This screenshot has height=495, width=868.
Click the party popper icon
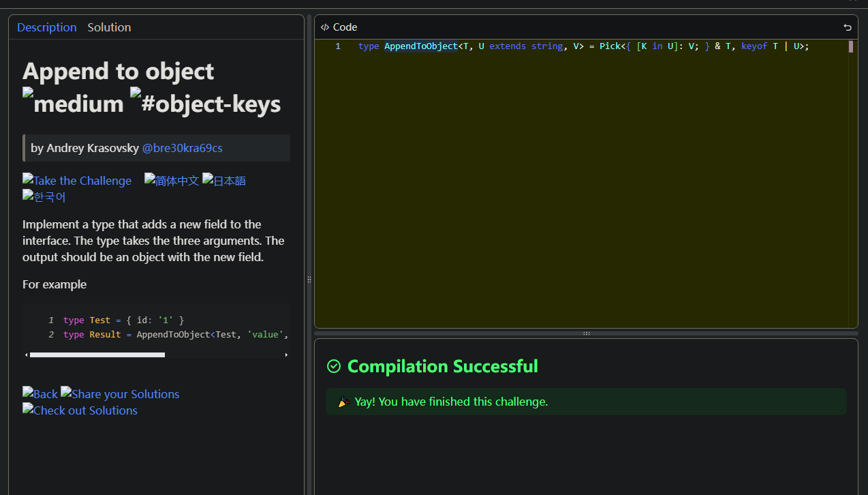[344, 402]
